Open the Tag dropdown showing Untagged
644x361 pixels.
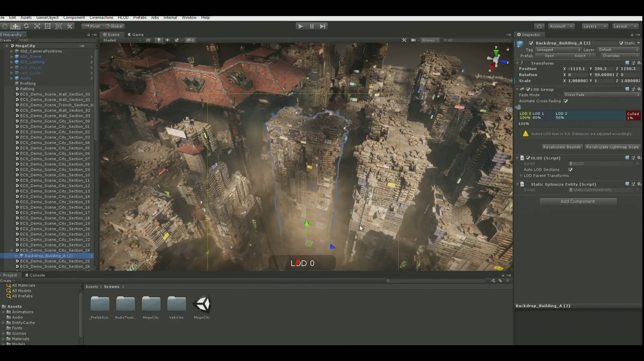point(558,50)
